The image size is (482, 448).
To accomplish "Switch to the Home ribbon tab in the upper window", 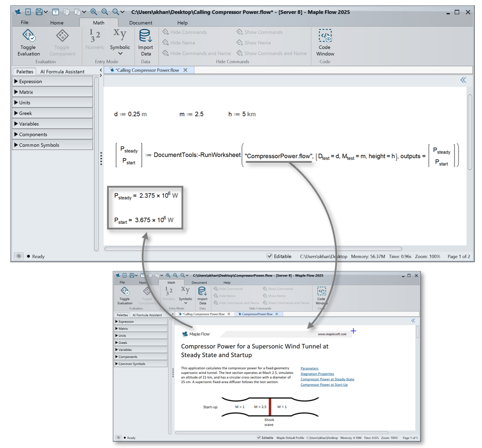I will (x=57, y=23).
